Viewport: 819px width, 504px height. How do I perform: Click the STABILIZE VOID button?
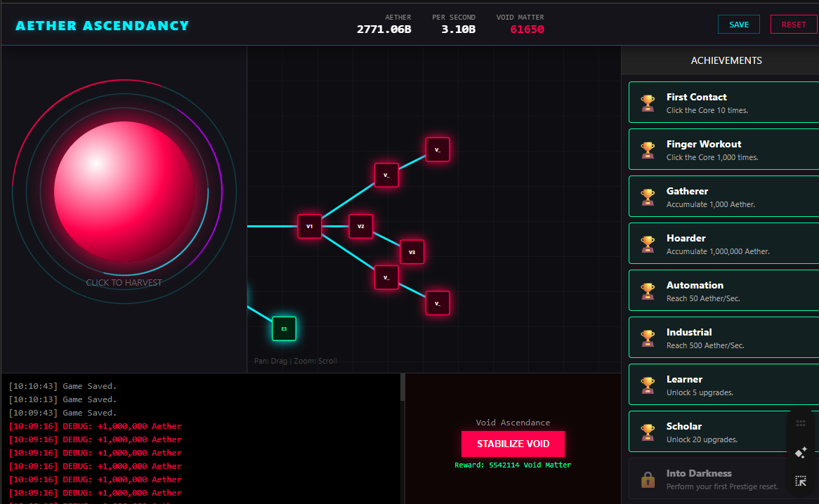pos(513,444)
